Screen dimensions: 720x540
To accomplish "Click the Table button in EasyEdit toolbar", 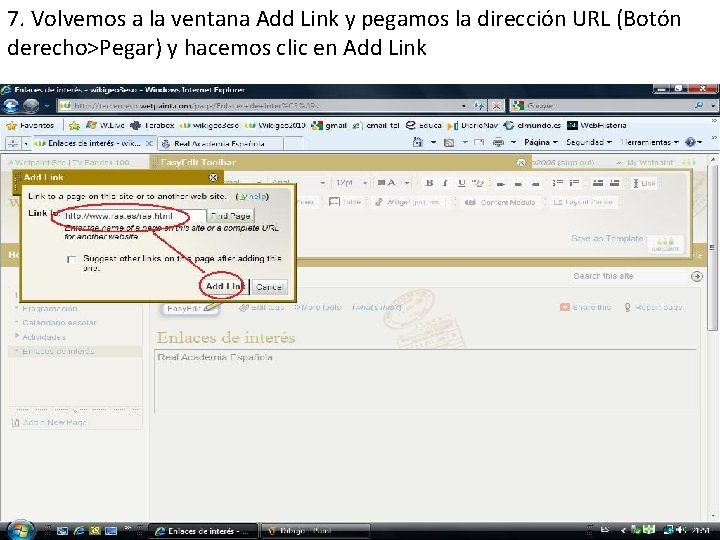I will 345,202.
